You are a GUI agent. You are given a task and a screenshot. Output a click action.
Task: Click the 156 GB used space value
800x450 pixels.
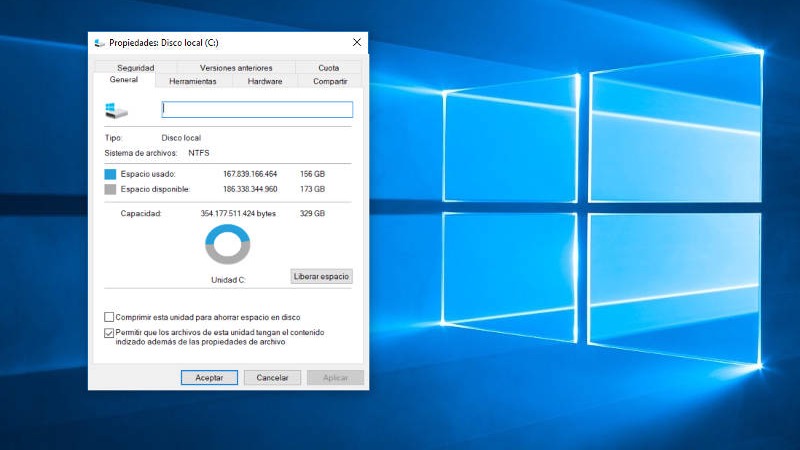pos(312,174)
